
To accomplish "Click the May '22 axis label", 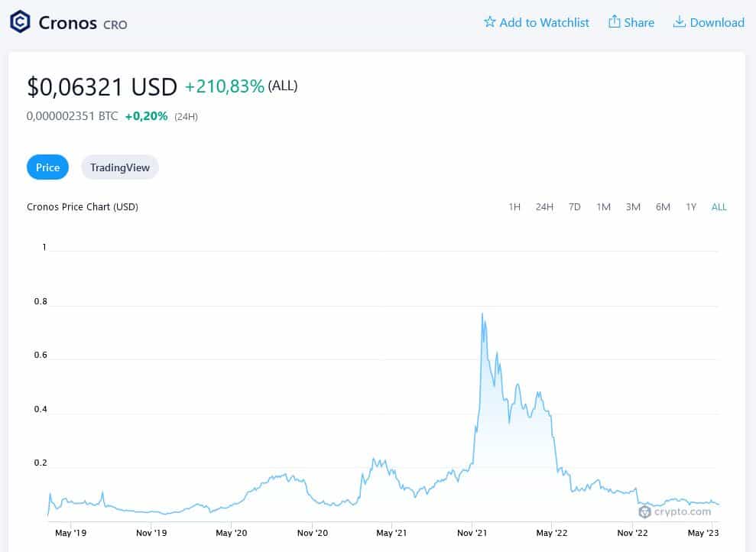I will 552,533.
